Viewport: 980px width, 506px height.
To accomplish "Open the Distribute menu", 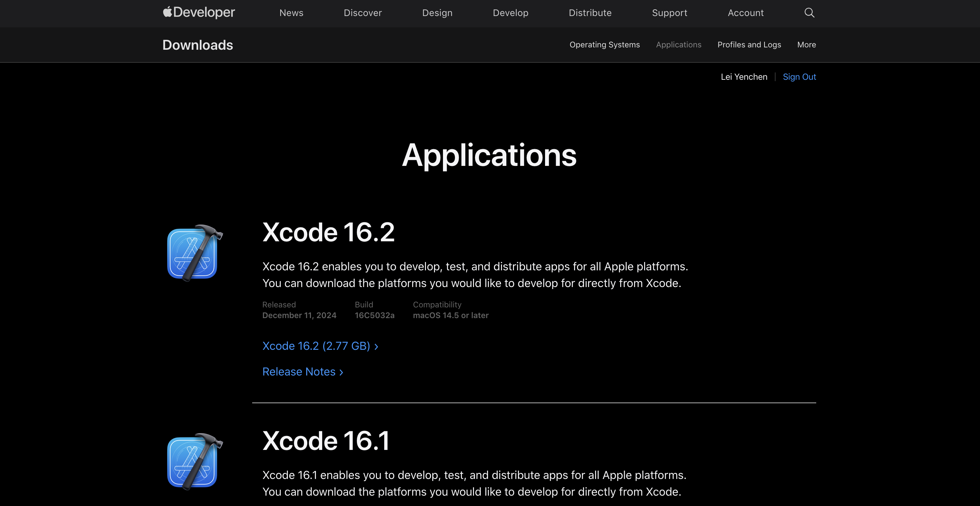I will point(590,13).
